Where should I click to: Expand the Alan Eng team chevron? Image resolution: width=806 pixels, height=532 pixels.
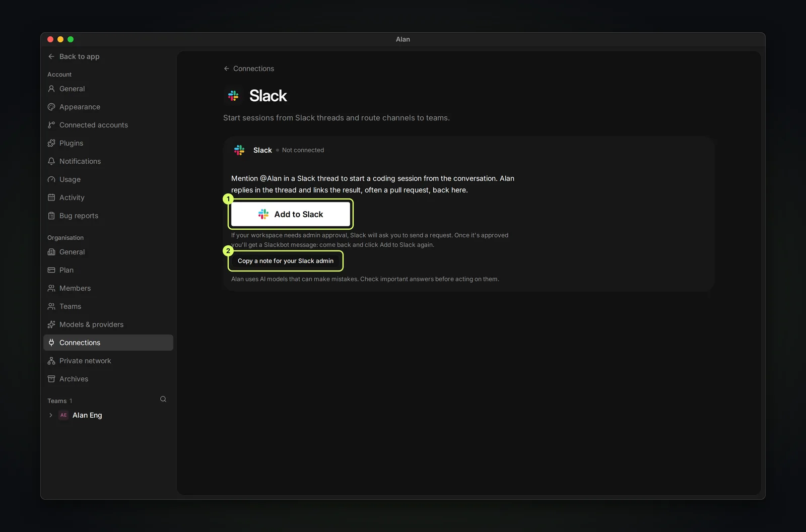[x=50, y=415]
